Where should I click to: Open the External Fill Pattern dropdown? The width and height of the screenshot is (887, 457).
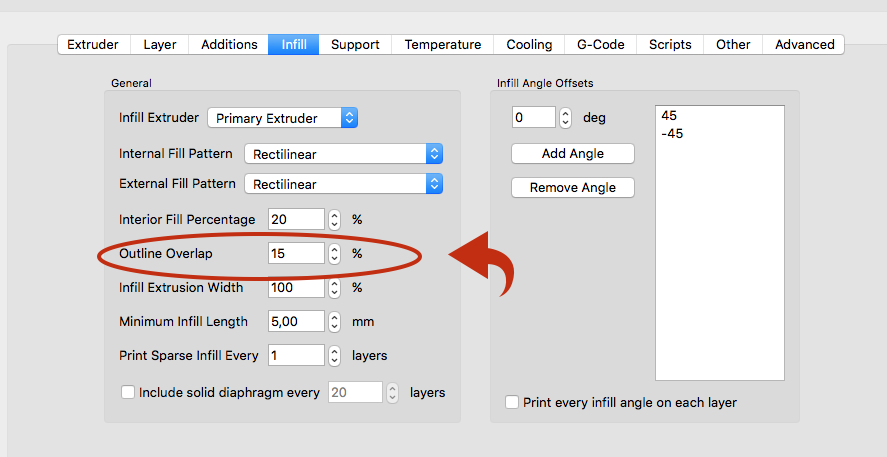tap(343, 184)
